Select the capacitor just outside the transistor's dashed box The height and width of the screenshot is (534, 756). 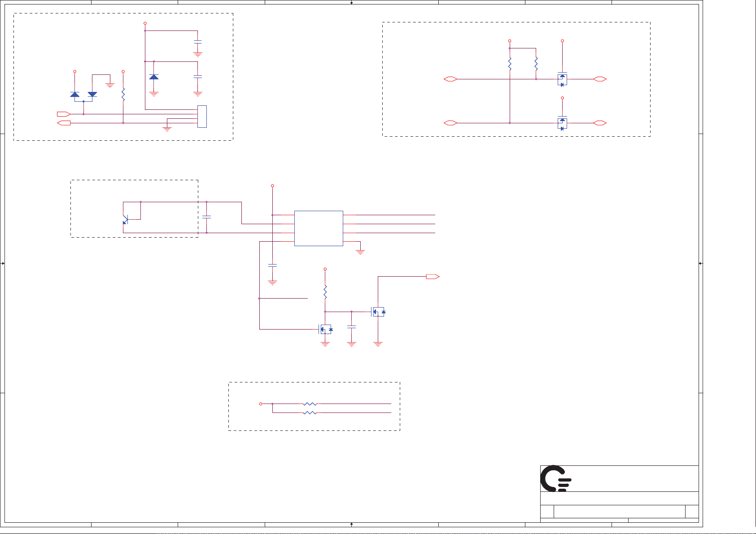pyautogui.click(x=206, y=217)
